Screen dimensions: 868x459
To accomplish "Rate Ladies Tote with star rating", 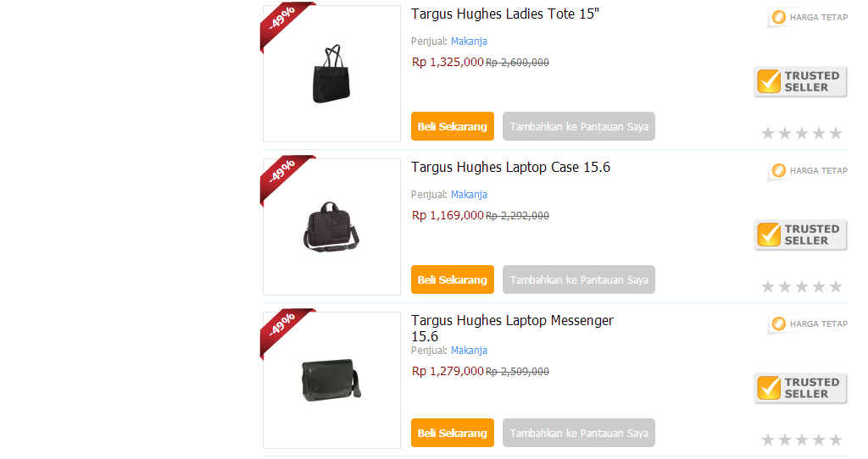I will tap(802, 133).
